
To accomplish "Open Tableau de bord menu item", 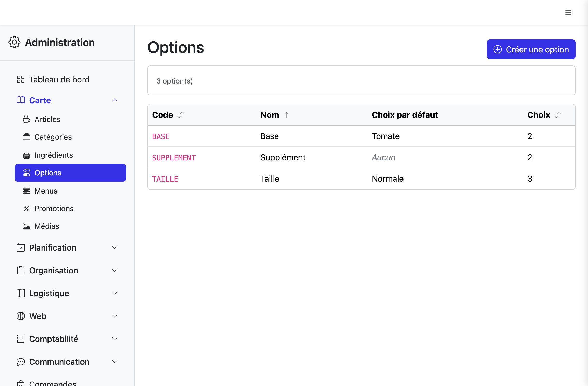I will [x=67, y=79].
